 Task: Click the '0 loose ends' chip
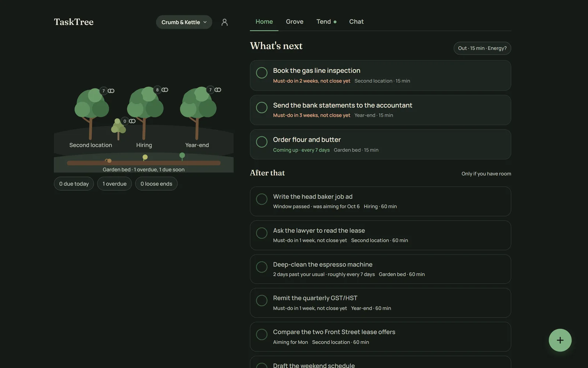(x=156, y=184)
